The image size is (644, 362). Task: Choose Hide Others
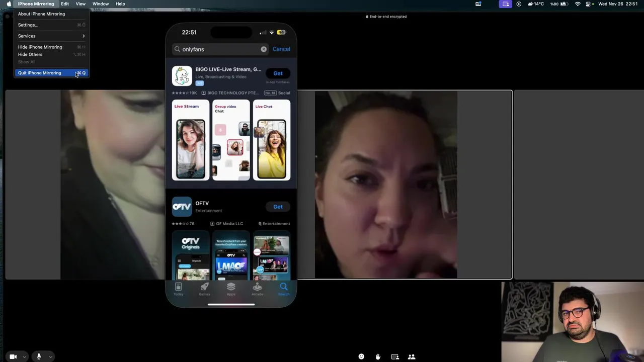point(52,54)
